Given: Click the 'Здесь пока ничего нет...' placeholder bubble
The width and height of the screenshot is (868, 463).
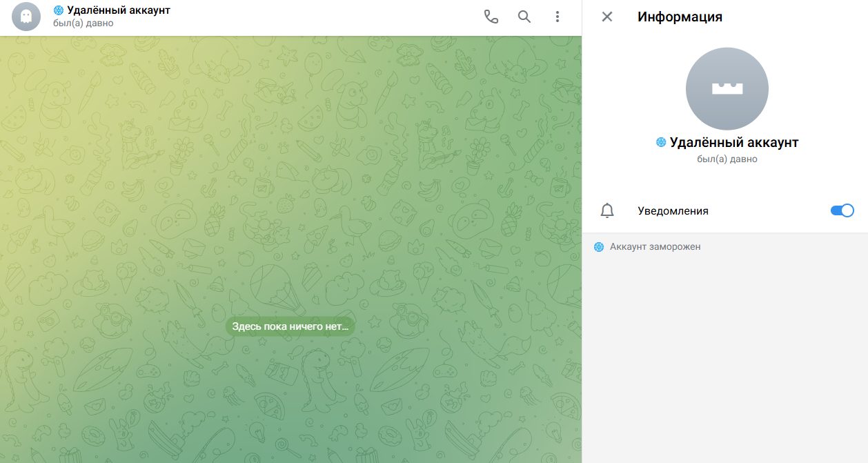Looking at the screenshot, I should tap(290, 327).
